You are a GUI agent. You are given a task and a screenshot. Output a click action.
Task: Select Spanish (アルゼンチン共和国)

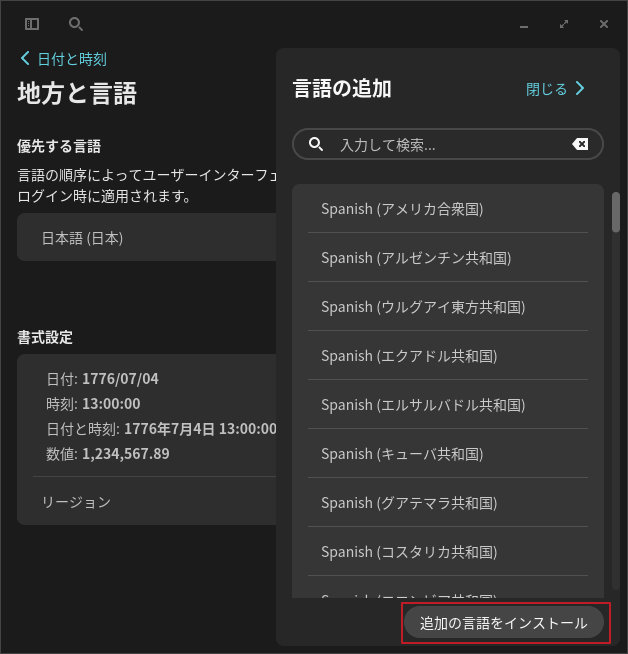click(416, 258)
